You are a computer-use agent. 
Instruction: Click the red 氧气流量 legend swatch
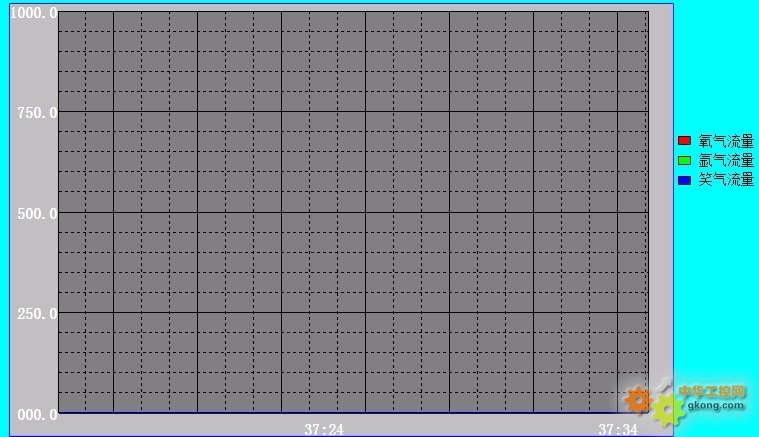tap(684, 141)
